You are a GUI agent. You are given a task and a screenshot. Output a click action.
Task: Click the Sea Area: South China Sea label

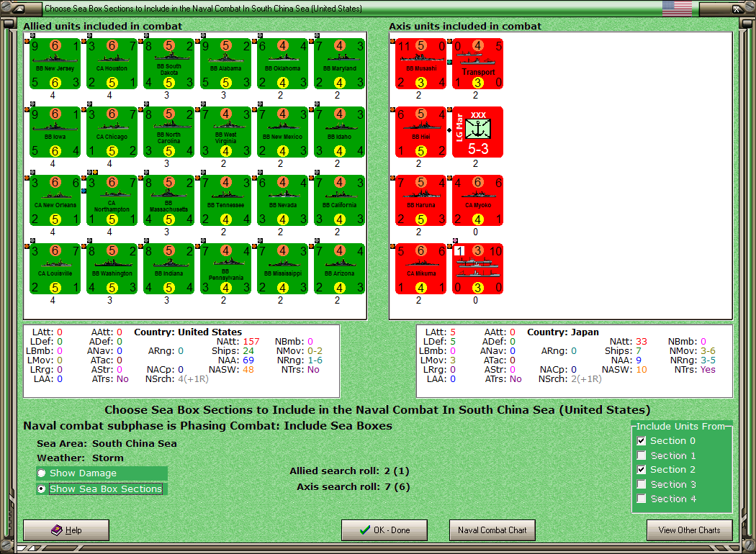pos(107,443)
